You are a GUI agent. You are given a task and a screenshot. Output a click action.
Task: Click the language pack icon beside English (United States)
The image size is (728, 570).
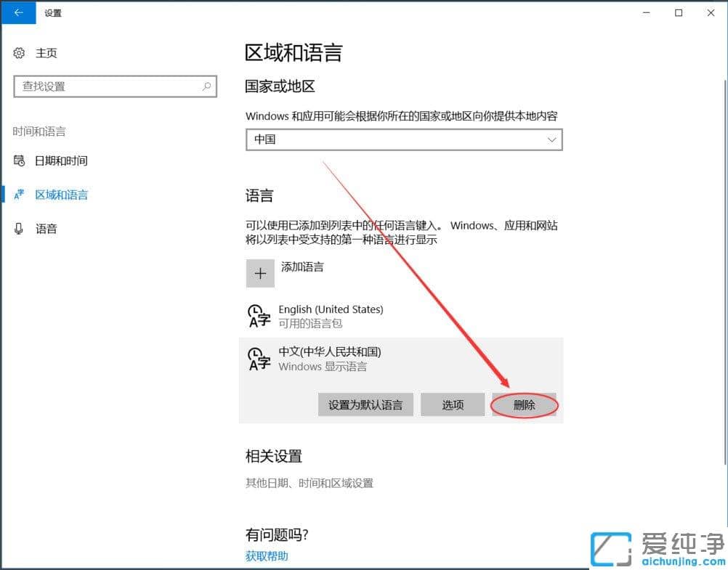pyautogui.click(x=259, y=315)
